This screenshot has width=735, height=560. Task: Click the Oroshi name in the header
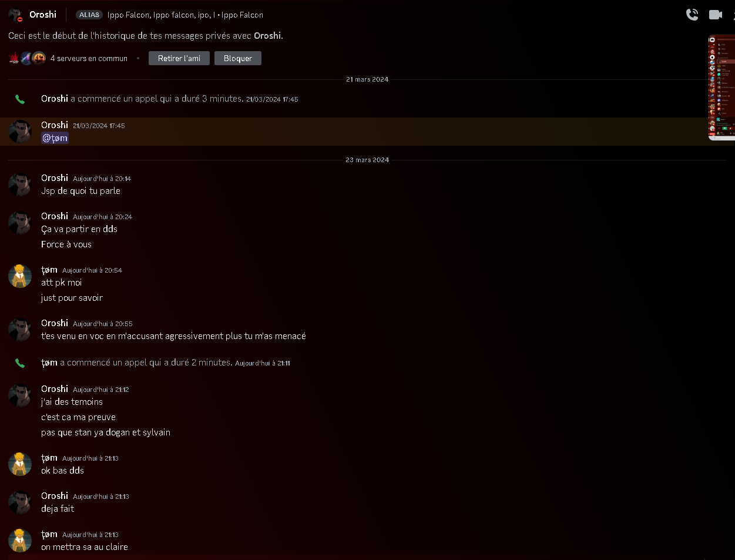click(43, 15)
